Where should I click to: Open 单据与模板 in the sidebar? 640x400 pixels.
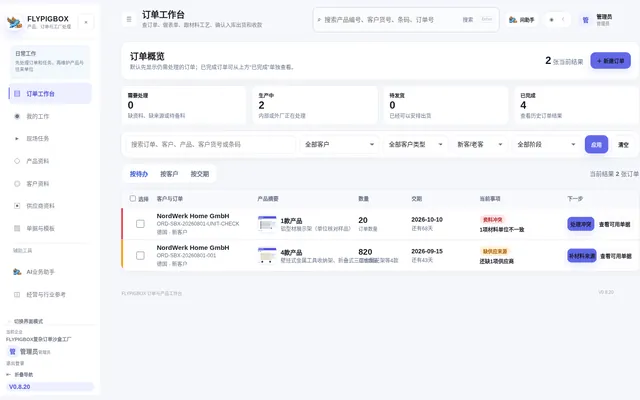point(50,228)
